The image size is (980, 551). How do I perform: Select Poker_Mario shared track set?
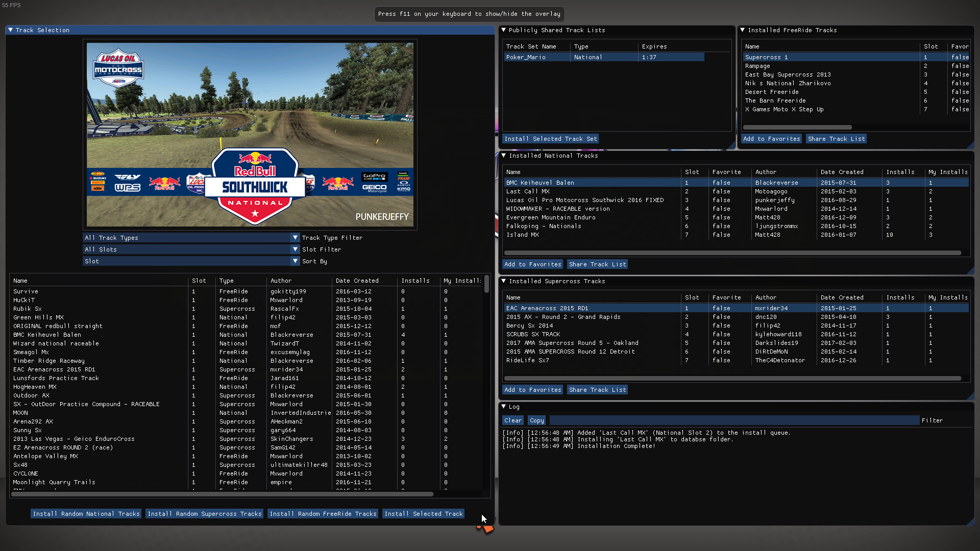(526, 57)
